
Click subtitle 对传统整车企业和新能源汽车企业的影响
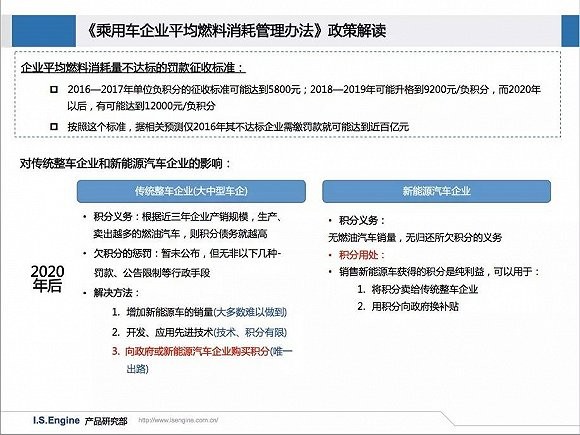coord(125,163)
